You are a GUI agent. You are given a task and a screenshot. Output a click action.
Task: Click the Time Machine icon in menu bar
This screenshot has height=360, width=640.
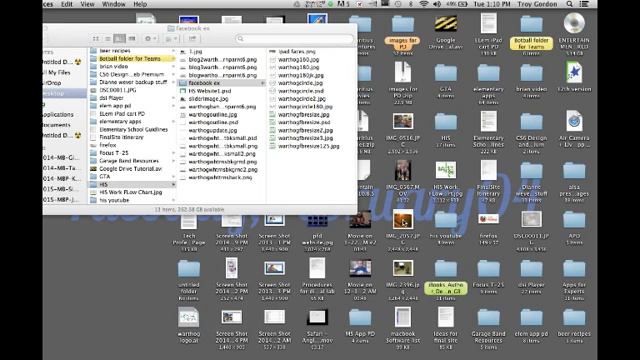(398, 4)
